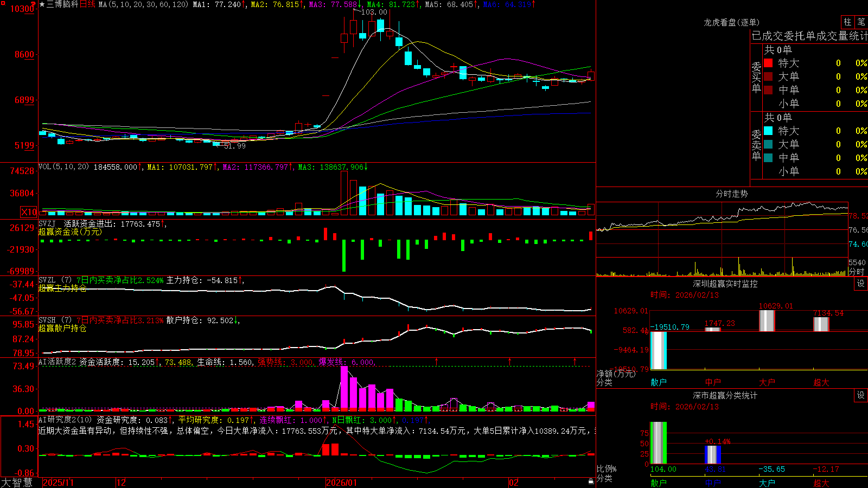This screenshot has width=868, height=488.
Task: Click the MA2: 76.815 value
Action: pyautogui.click(x=277, y=4)
